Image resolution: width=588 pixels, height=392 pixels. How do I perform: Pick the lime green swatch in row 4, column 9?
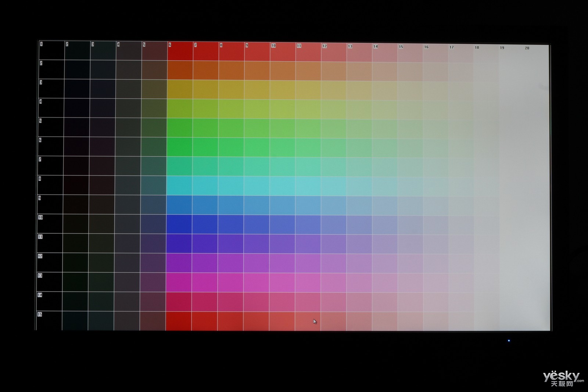[257, 109]
